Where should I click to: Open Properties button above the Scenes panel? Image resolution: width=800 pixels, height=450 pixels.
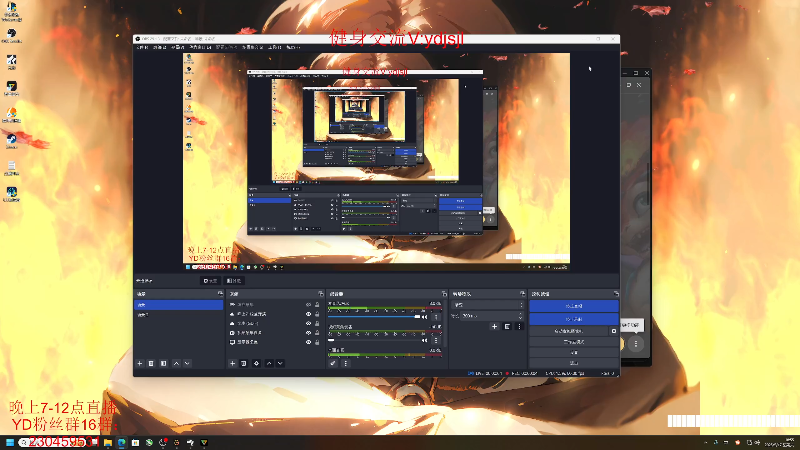pyautogui.click(x=211, y=281)
